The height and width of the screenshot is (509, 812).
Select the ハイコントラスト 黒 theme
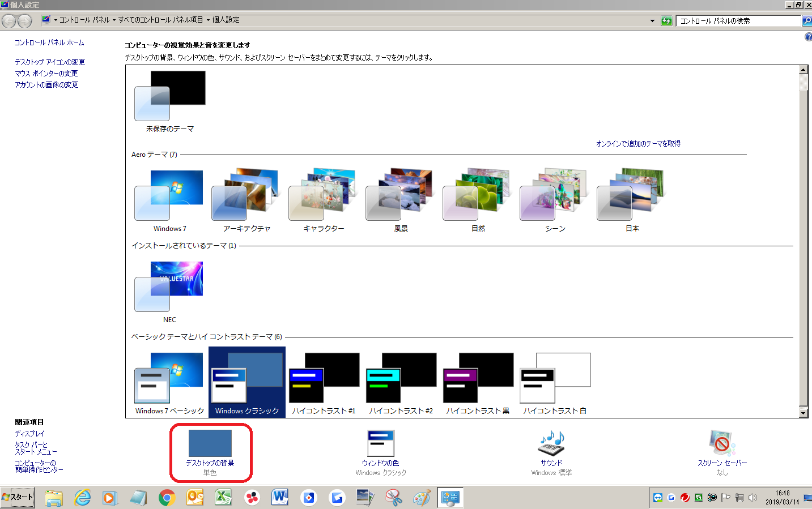pyautogui.click(x=478, y=383)
